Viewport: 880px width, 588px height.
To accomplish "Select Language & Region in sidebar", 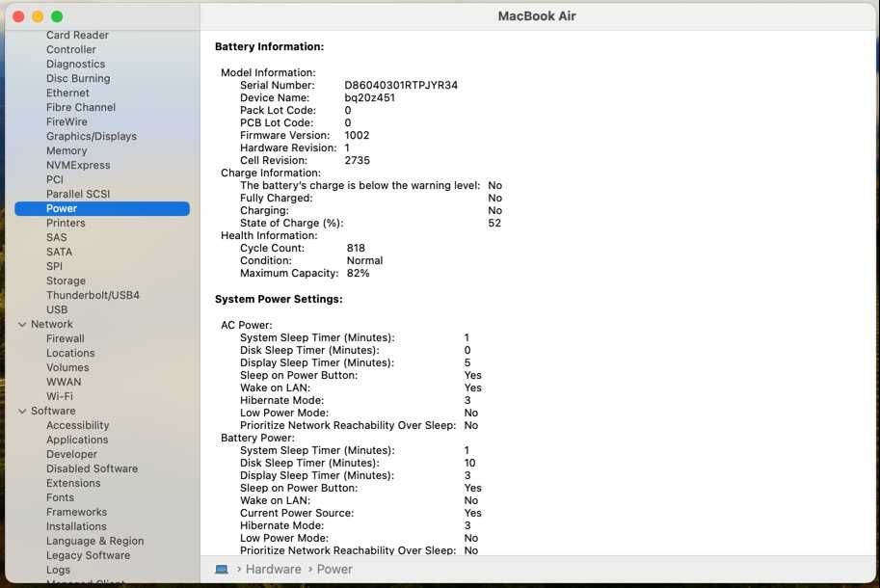I will click(94, 541).
